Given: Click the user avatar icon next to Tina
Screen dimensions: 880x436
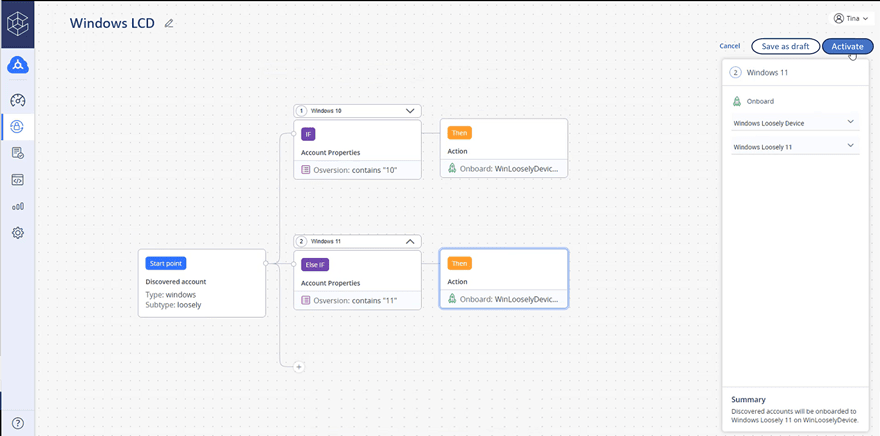Looking at the screenshot, I should click(x=838, y=19).
